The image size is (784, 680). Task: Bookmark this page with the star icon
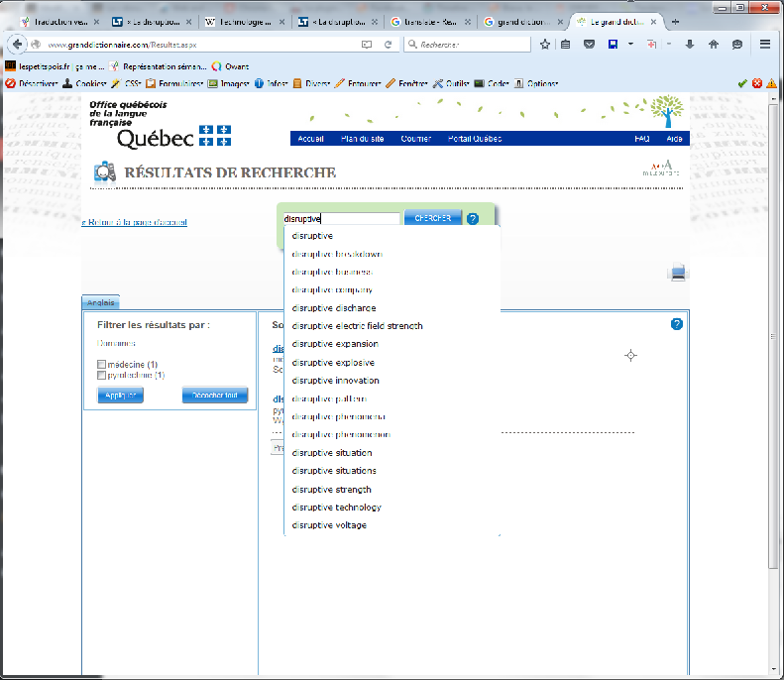point(545,45)
